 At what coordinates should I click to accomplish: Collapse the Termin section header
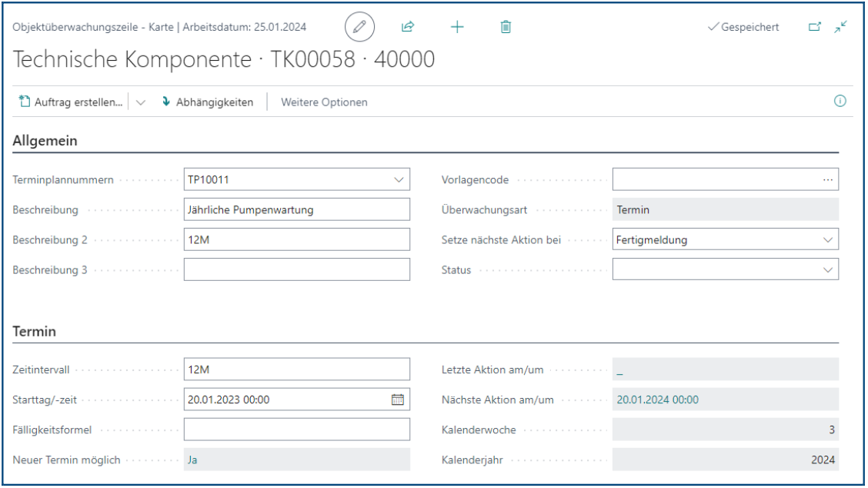tap(35, 331)
